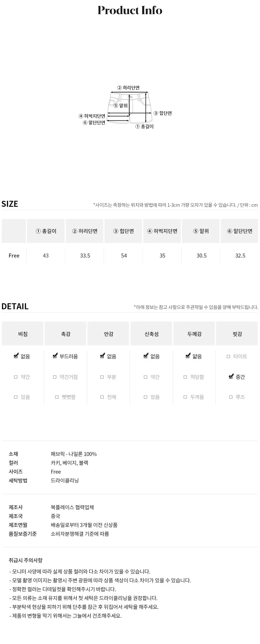Check the 타이트 box under 핏감
This screenshot has width=260, height=644.
click(228, 356)
